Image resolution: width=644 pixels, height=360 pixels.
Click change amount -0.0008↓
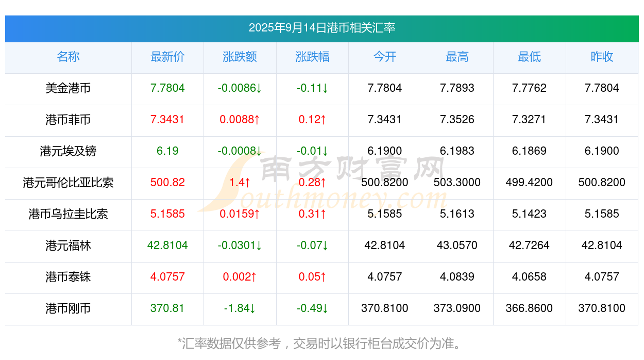pos(240,151)
